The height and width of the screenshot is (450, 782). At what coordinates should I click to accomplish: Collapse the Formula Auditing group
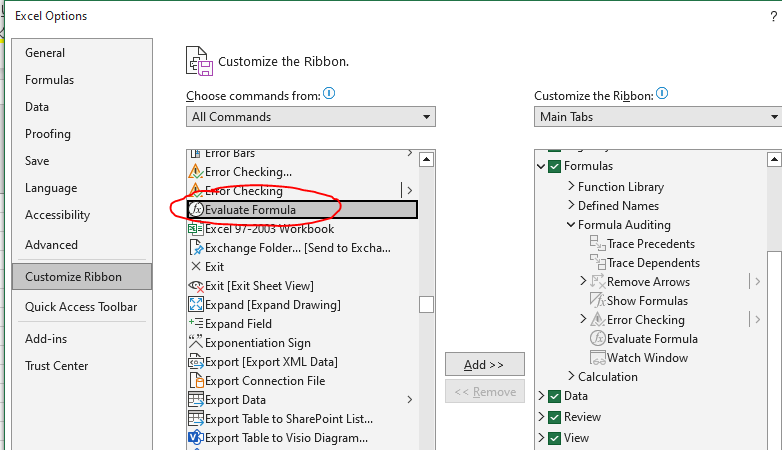(x=571, y=225)
